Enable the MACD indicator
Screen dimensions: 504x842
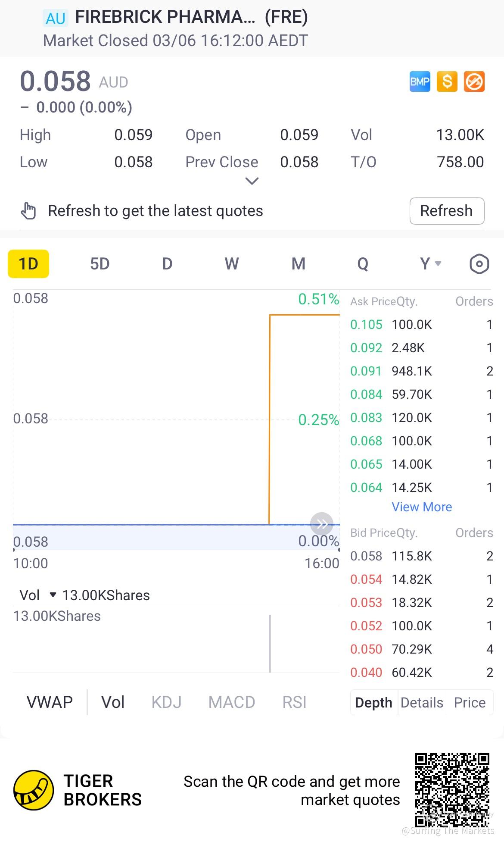click(x=232, y=702)
